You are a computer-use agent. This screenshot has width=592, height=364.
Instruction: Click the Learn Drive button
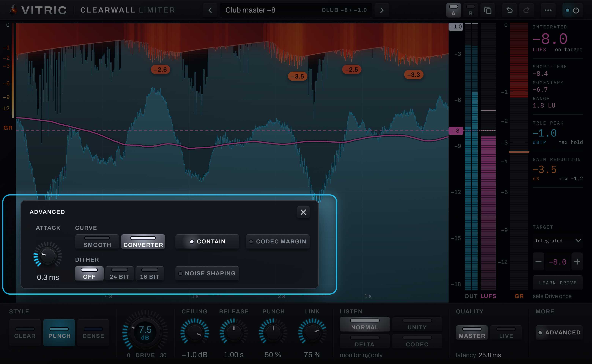click(x=558, y=283)
